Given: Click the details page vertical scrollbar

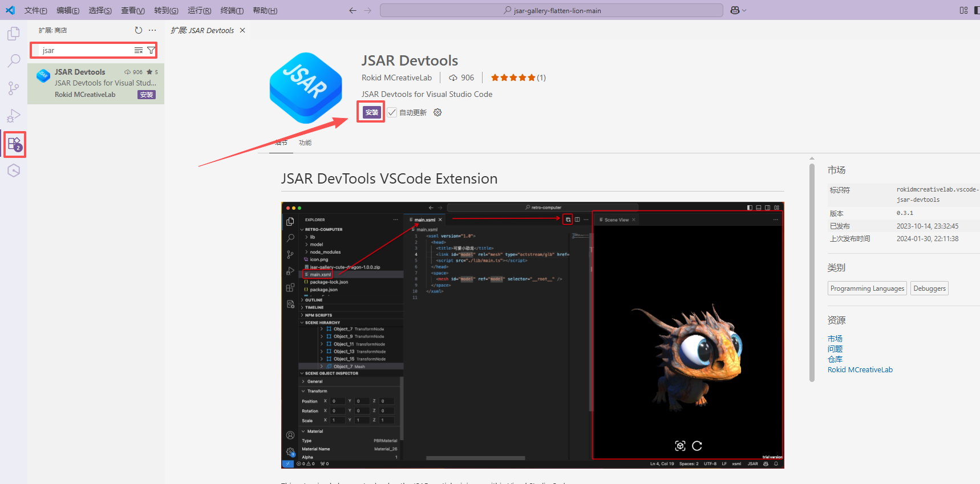Looking at the screenshot, I should [x=812, y=272].
